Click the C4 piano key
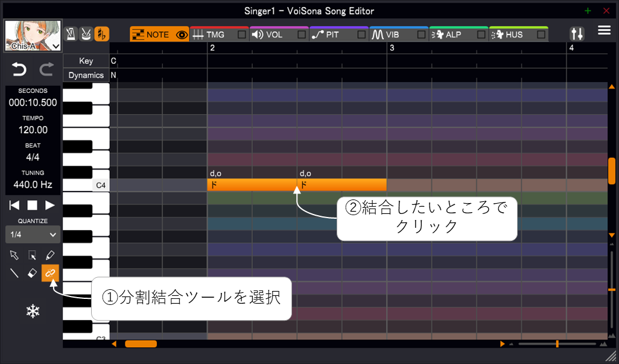Viewport: 619px width, 364px height. click(x=86, y=185)
